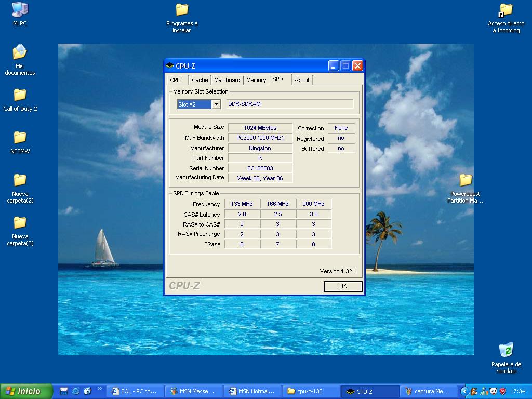Viewport: 532px width, 399px height.
Task: Click the TRas# value 6
Action: pos(242,244)
